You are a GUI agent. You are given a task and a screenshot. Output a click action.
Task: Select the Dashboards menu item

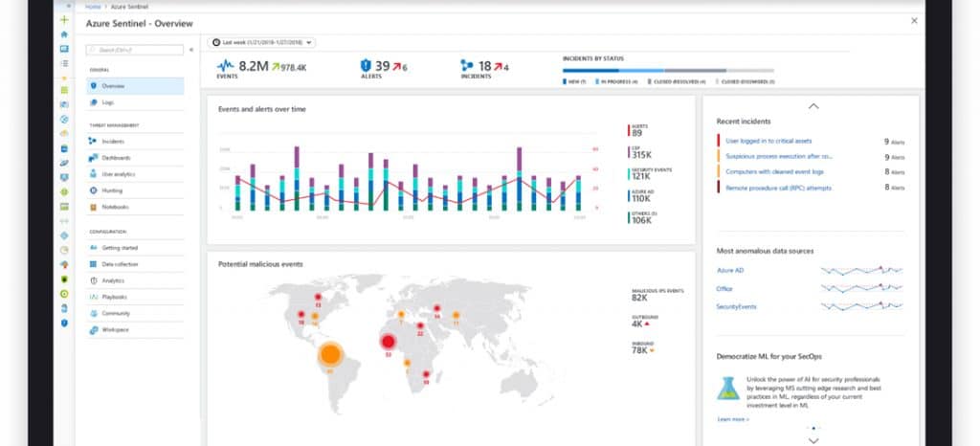(136, 158)
